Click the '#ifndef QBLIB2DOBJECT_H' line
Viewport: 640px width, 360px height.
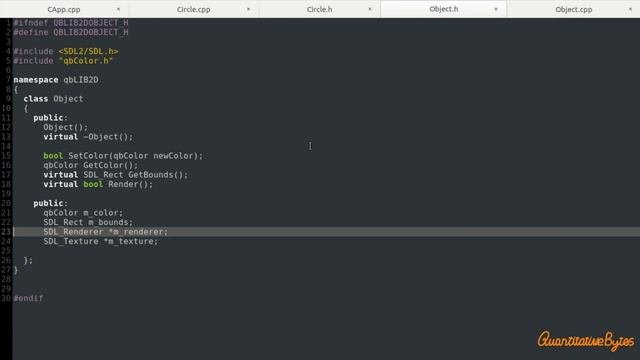[x=71, y=23]
